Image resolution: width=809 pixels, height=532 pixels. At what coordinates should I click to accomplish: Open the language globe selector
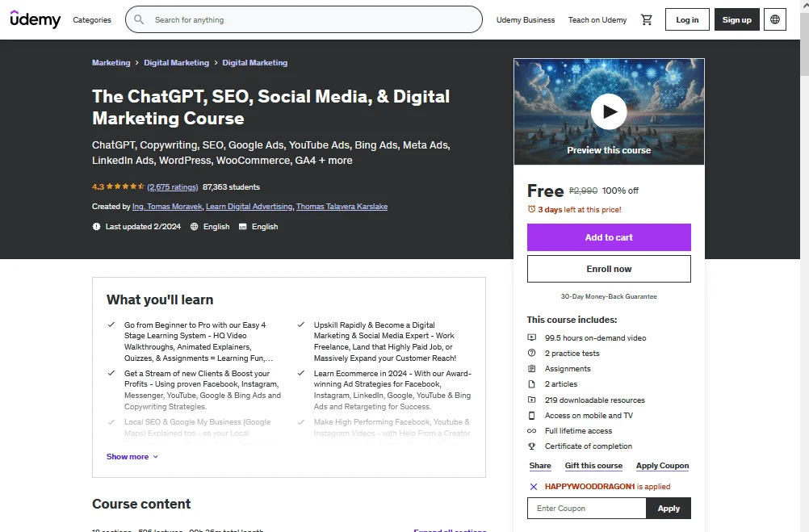click(774, 19)
